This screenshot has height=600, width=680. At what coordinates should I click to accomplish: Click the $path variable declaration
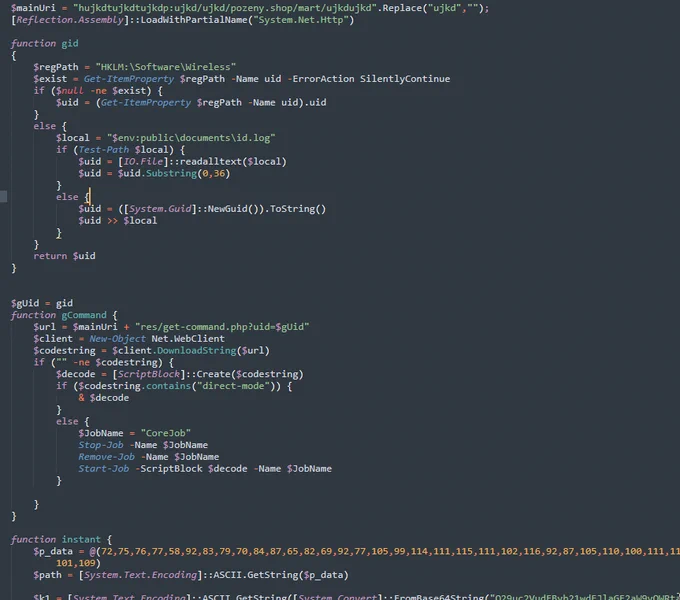[x=47, y=575]
